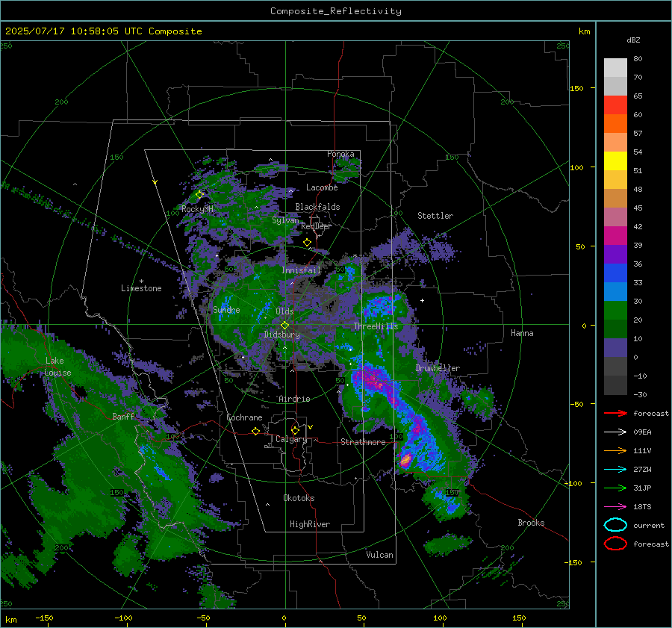The width and height of the screenshot is (672, 628).
Task: Click the green 31JP arrow legend icon
Action: pyautogui.click(x=615, y=488)
